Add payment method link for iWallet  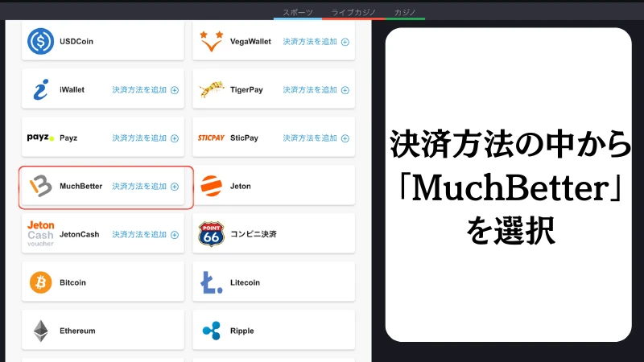coord(146,89)
